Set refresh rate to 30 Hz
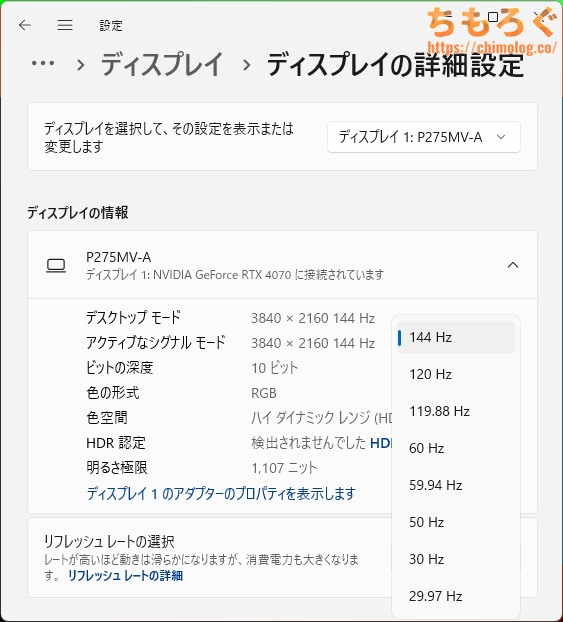563x622 pixels. (455, 559)
